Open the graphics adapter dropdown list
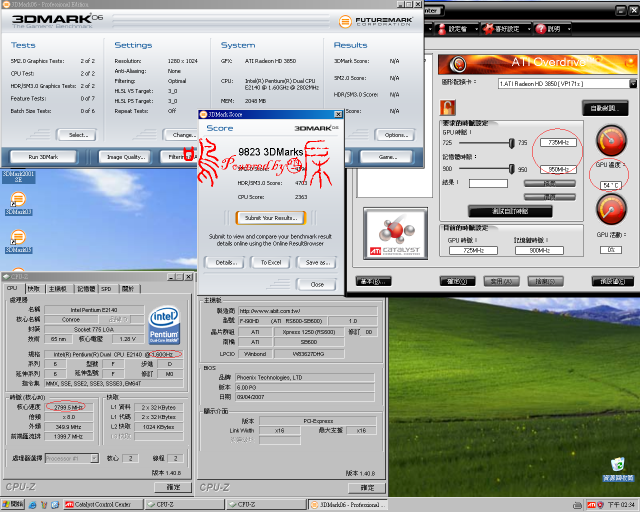 (x=633, y=84)
